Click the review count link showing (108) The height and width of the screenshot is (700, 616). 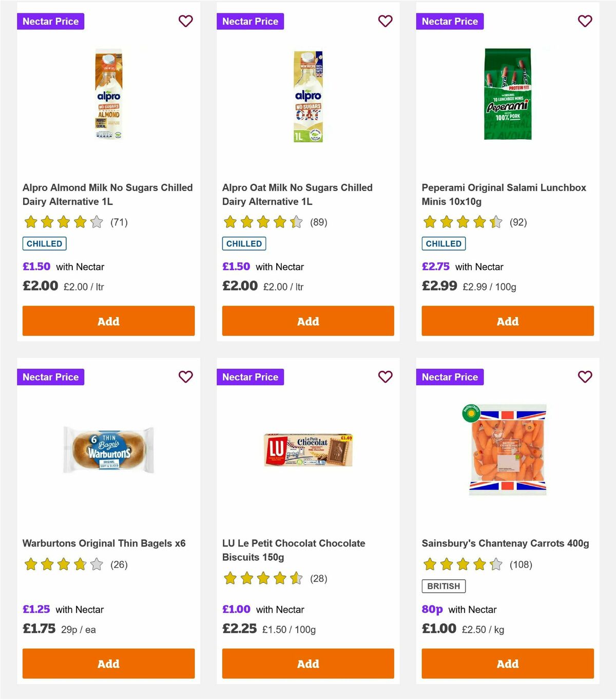(x=521, y=564)
